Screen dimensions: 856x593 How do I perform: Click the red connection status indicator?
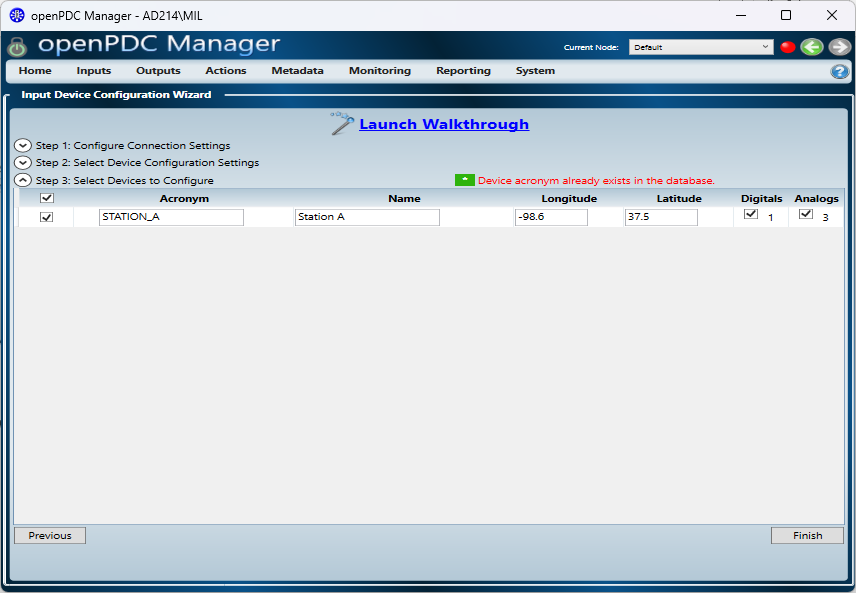(x=787, y=47)
